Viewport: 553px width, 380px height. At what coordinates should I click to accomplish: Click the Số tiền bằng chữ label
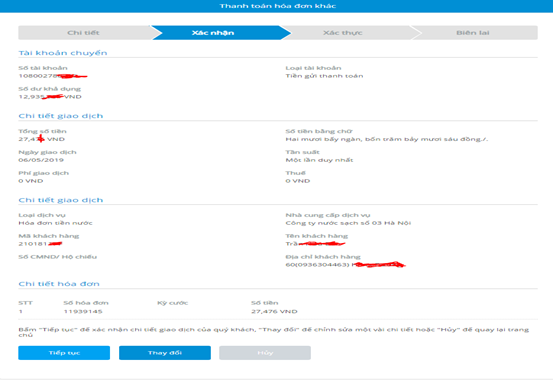tap(319, 131)
